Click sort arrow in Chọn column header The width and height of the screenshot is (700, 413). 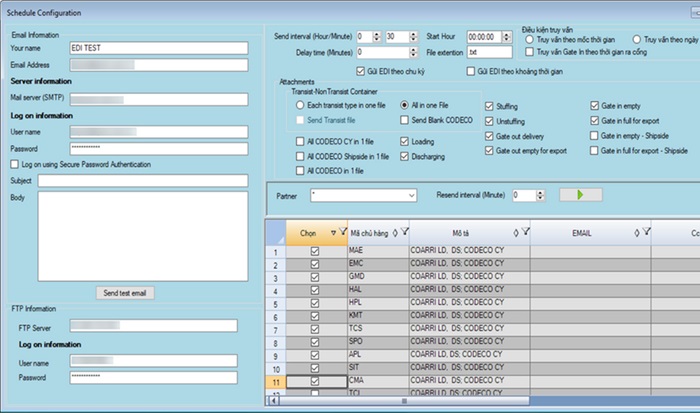coord(331,233)
